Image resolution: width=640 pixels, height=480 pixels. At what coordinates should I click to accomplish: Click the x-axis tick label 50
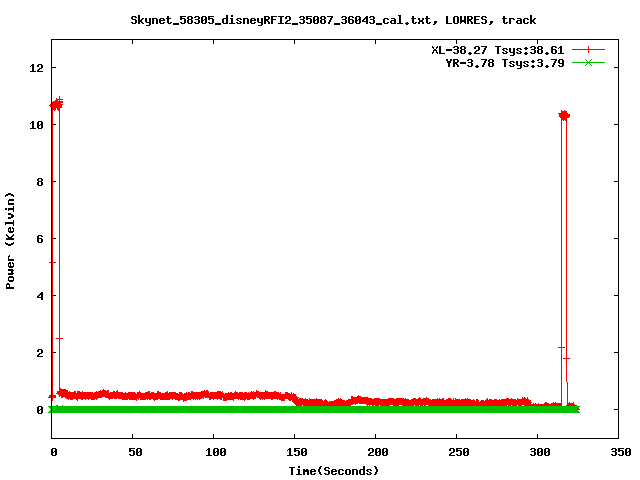[135, 452]
